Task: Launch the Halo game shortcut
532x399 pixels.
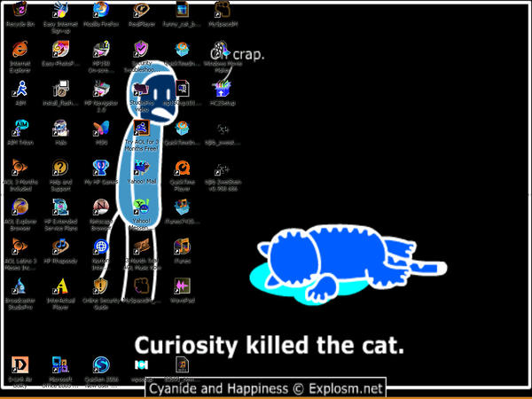Action: [x=60, y=129]
